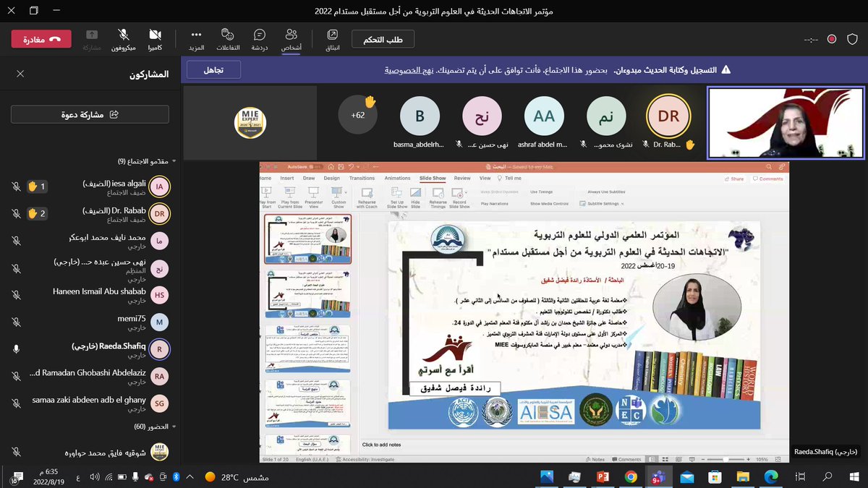Image resolution: width=868 pixels, height=488 pixels.
Task: Dismiss the banner with تجاهل button
Action: (x=213, y=70)
